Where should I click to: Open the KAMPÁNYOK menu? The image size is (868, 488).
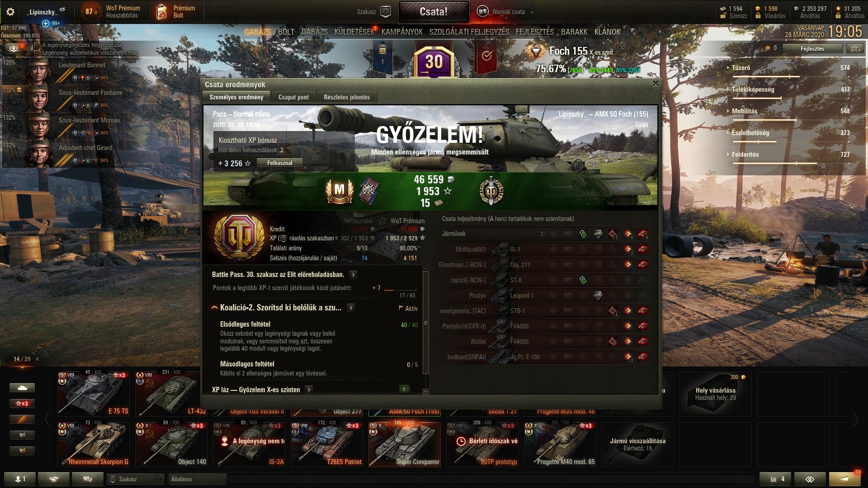pos(402,32)
